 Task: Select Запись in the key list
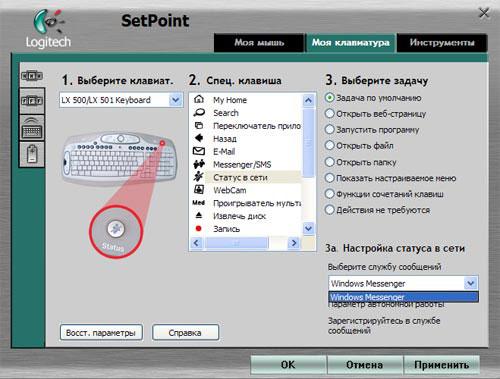point(226,229)
